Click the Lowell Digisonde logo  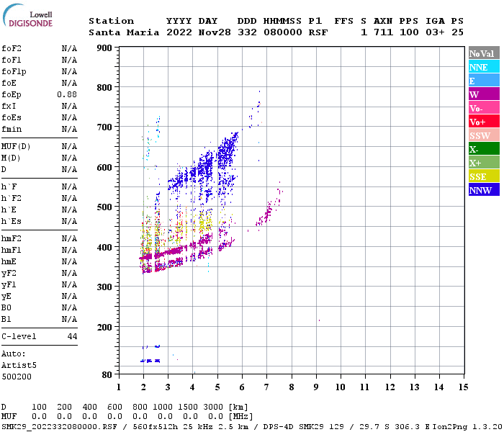pyautogui.click(x=27, y=15)
